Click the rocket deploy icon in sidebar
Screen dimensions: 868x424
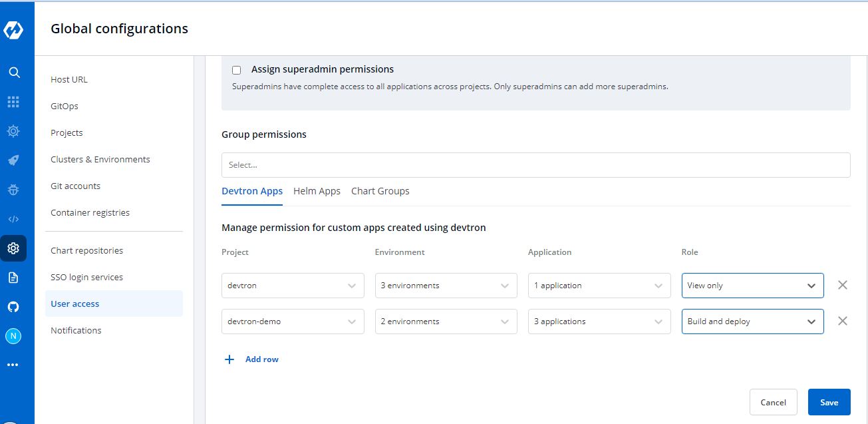[13, 160]
